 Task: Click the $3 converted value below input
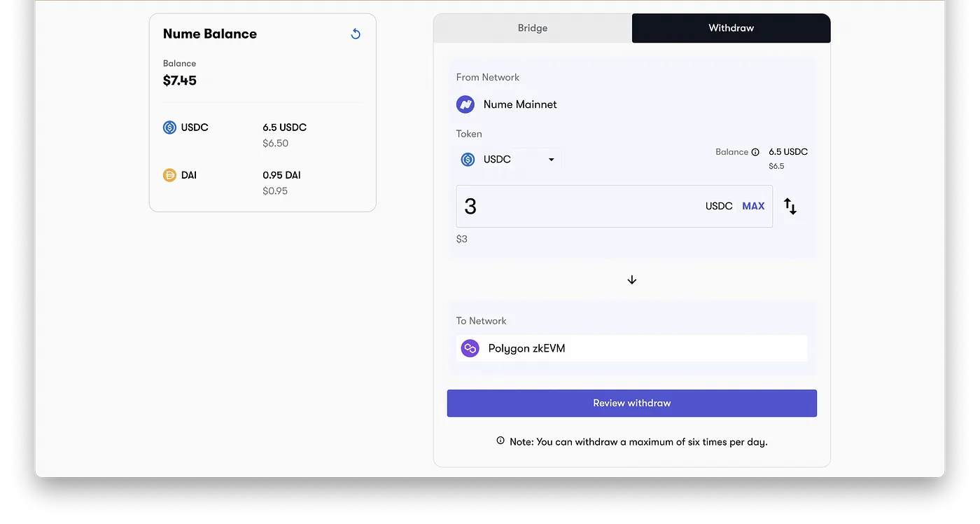point(462,239)
